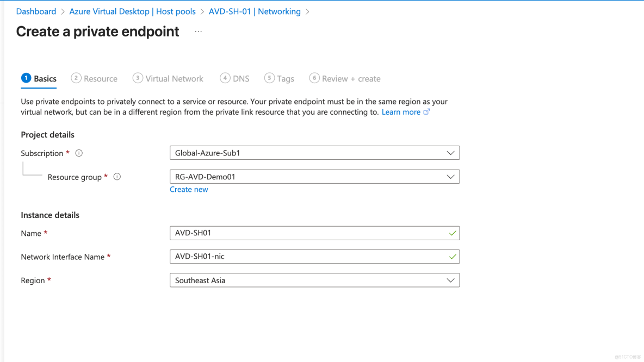
Task: Expand the Region dropdown
Action: coord(450,280)
